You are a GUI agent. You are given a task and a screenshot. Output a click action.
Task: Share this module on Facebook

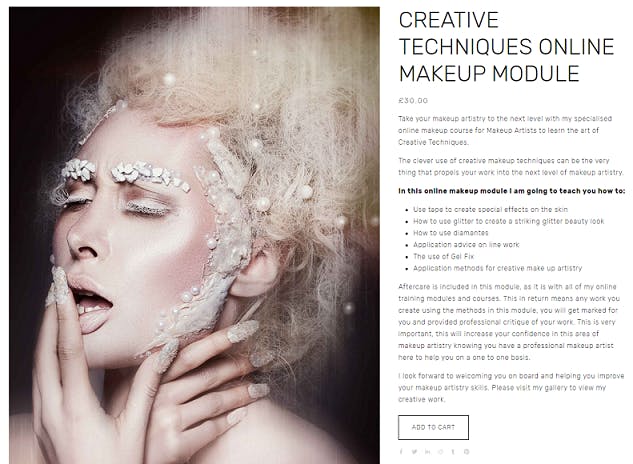[x=401, y=452]
